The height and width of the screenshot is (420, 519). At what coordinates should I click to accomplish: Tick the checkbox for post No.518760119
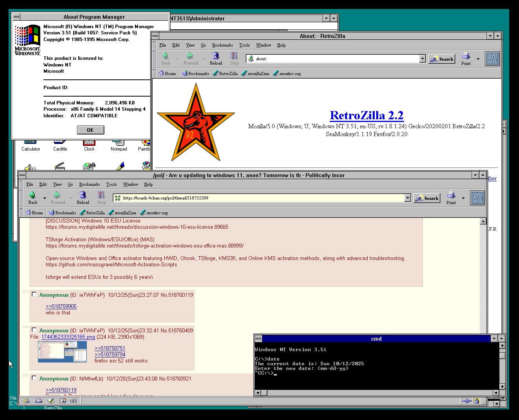[34, 294]
